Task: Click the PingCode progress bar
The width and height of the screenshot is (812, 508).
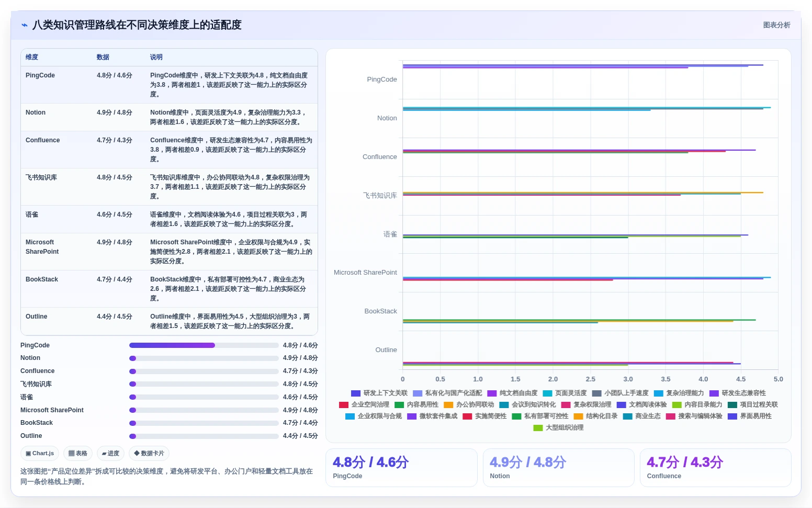Action: click(204, 345)
